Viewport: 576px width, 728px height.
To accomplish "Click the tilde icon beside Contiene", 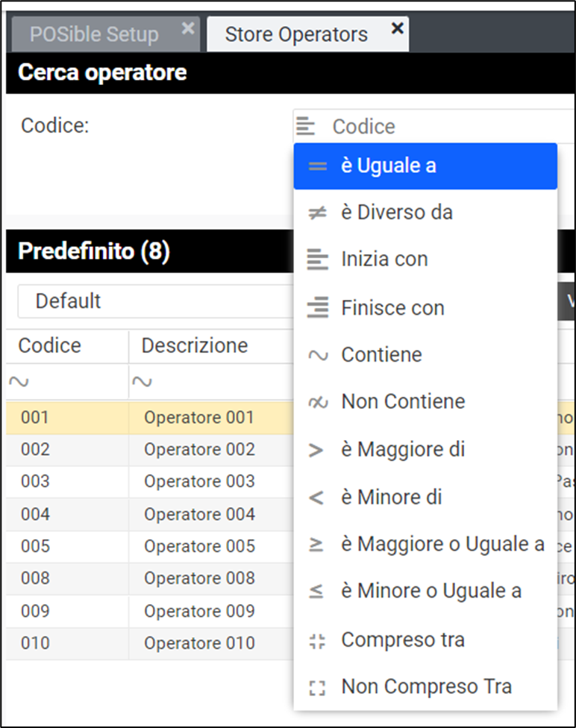I will (x=318, y=355).
